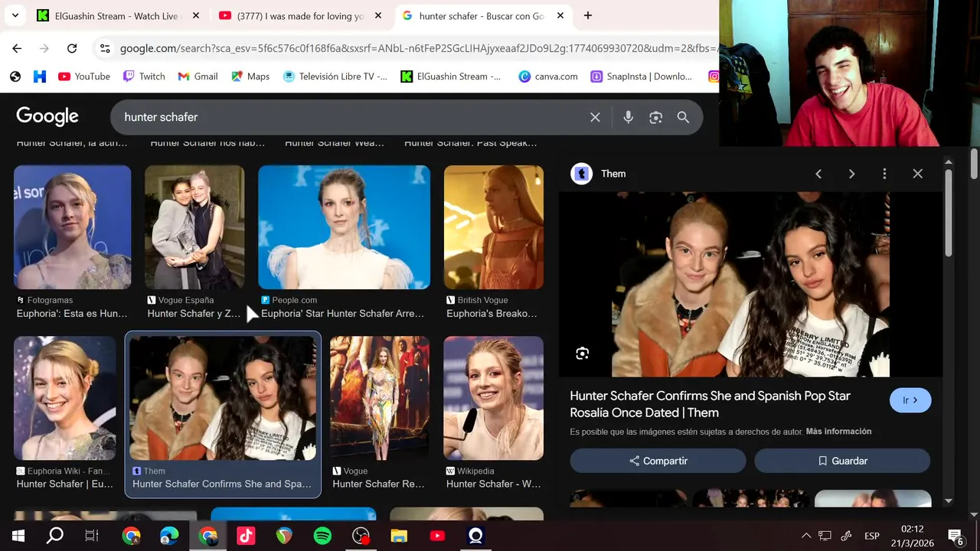Click the preview panel vertical scrollbar
This screenshot has width=980, height=551.
(x=949, y=213)
